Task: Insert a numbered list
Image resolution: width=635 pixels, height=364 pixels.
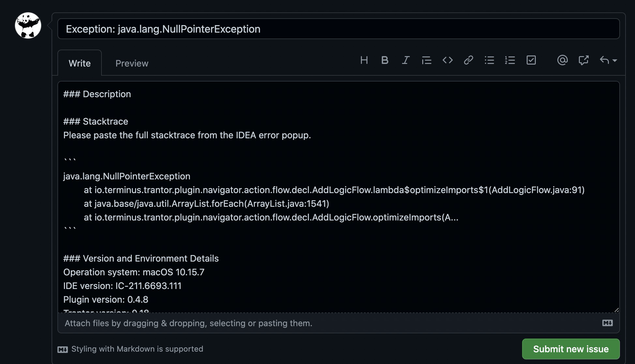Action: (x=510, y=60)
